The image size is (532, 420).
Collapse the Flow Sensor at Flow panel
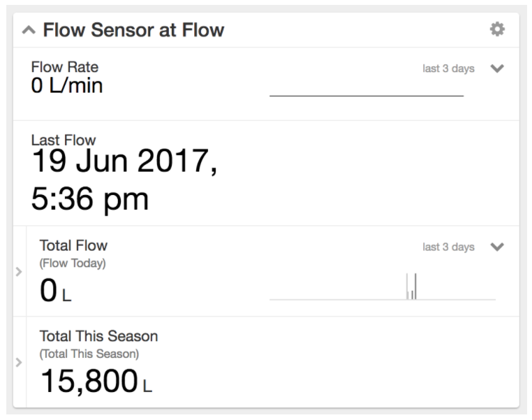(29, 30)
